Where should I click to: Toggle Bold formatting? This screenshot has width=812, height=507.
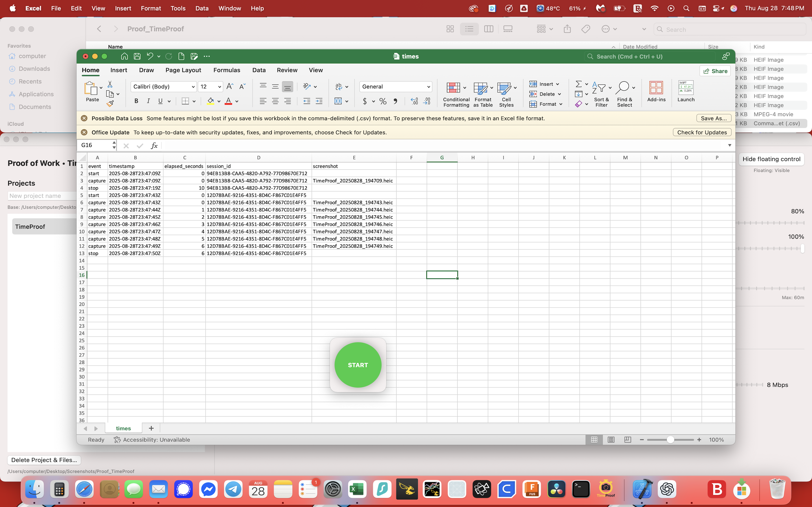[136, 101]
